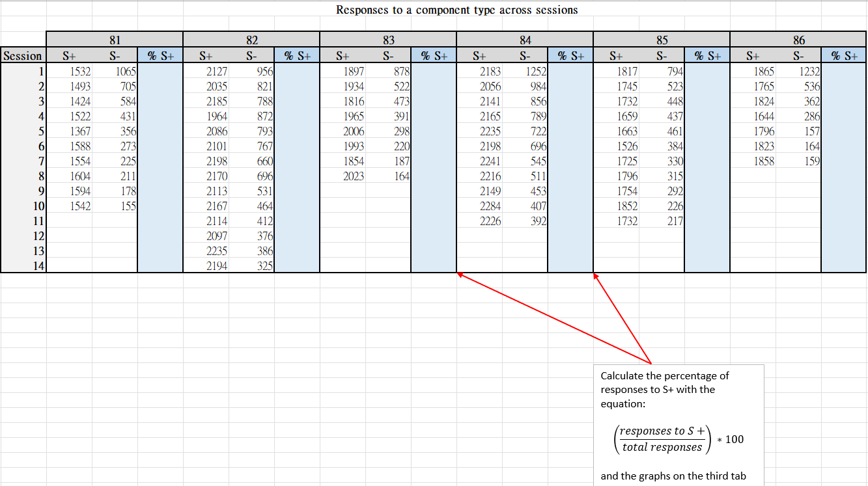Click the merged header cell labeled 83

389,40
